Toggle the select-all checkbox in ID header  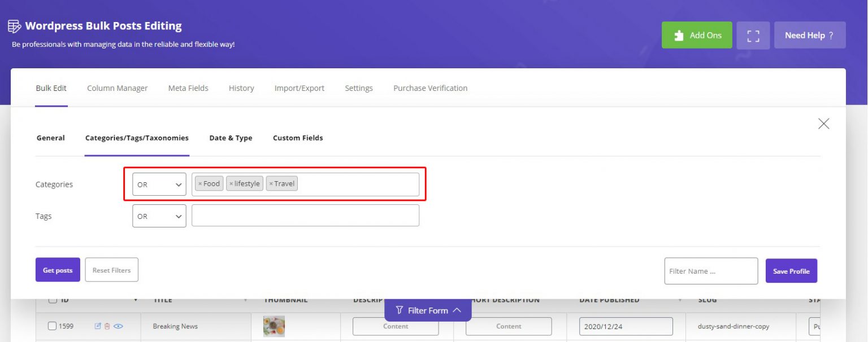point(52,300)
